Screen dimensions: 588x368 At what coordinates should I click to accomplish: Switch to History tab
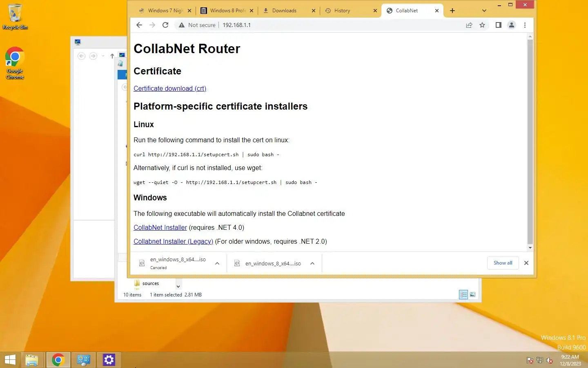(x=351, y=11)
